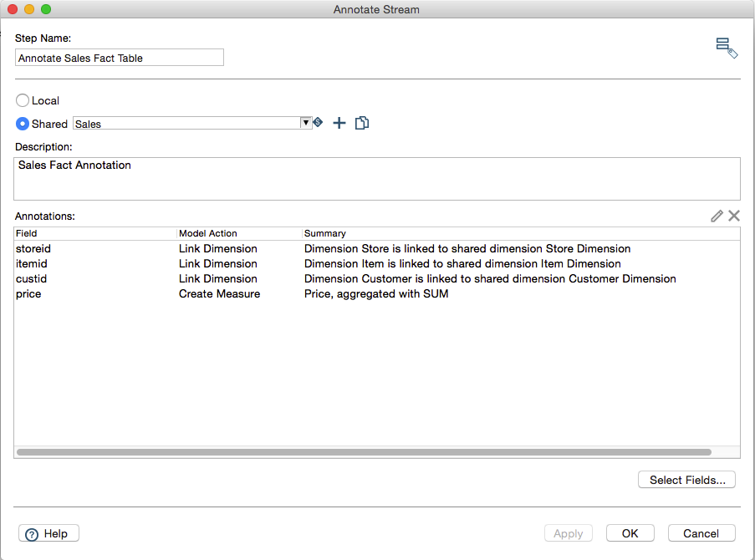Click the Select Fields... button
The image size is (755, 560).
686,480
